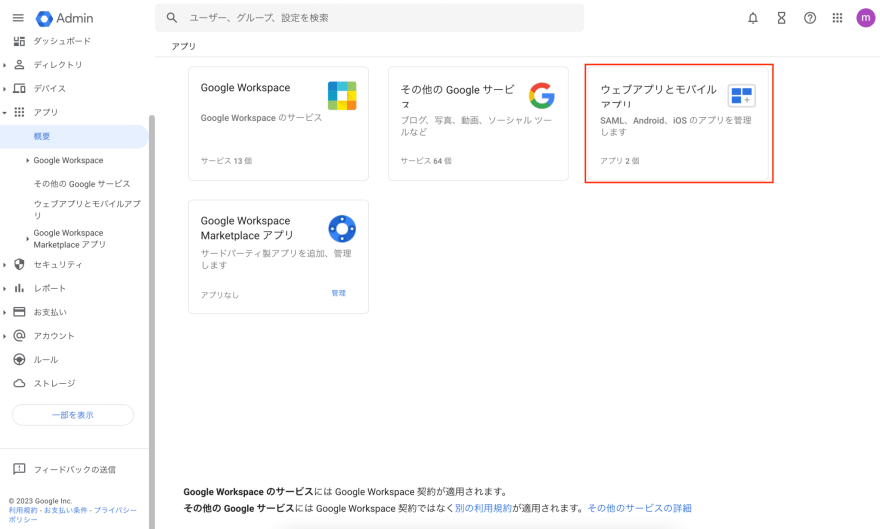Screen dimensions: 880x529
Task: Collapse the アプリ sidebar section
Action: click(4, 113)
